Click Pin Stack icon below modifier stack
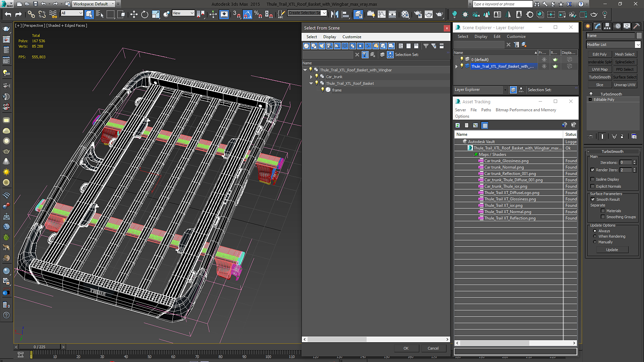The width and height of the screenshot is (644, 362). [591, 136]
